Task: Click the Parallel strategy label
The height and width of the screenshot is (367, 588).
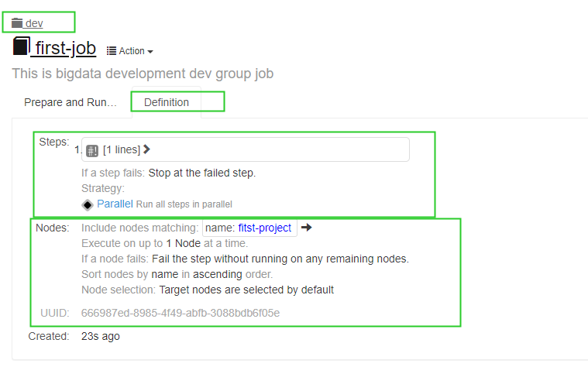Action: click(115, 204)
